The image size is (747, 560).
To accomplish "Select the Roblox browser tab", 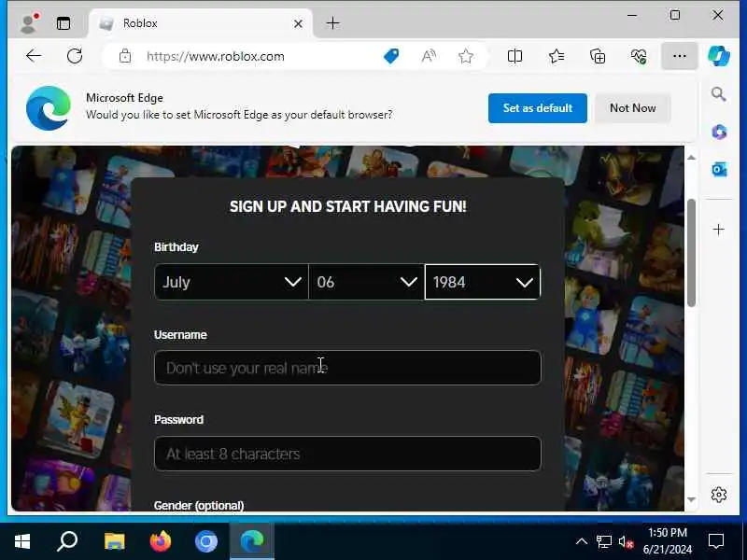I will (200, 23).
